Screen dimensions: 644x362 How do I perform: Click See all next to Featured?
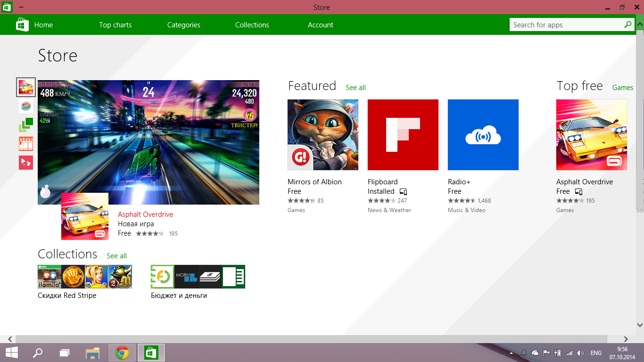point(355,88)
